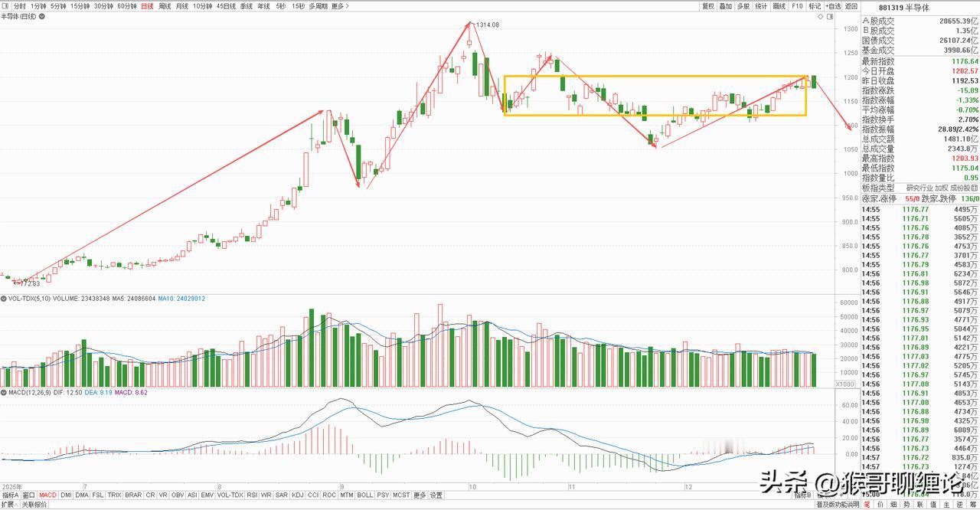Click the 加权 weighting link
980x510 pixels.
[941, 188]
